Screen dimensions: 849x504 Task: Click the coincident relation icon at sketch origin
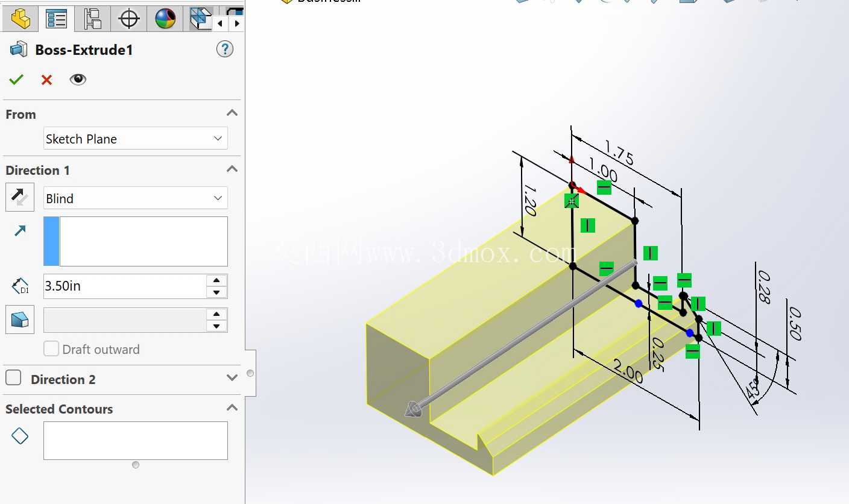point(572,201)
